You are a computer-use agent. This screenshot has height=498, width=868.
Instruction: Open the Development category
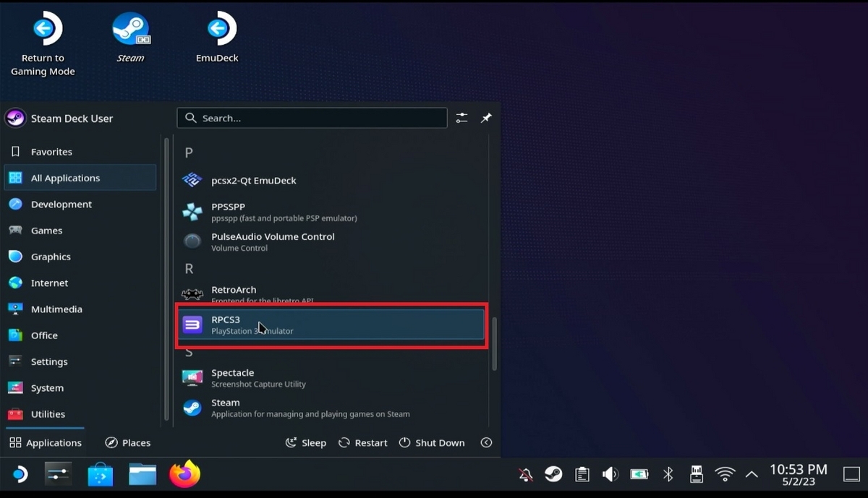click(x=80, y=205)
